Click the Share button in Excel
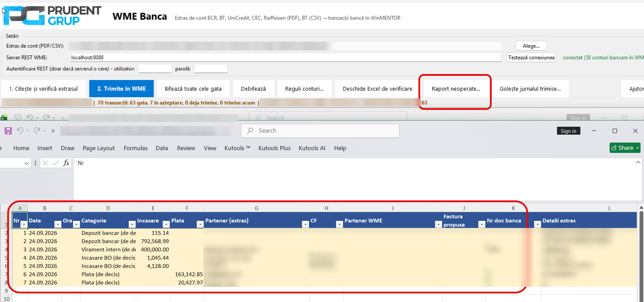This screenshot has width=644, height=302. [x=625, y=148]
